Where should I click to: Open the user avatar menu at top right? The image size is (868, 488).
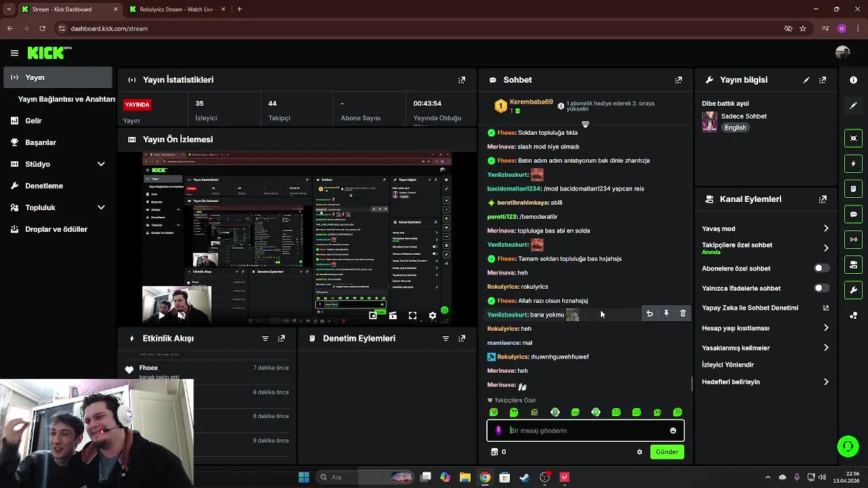click(x=843, y=53)
